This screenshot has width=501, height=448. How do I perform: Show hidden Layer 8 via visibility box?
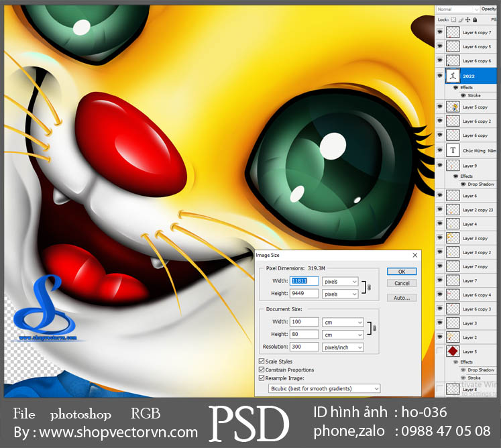point(440,389)
